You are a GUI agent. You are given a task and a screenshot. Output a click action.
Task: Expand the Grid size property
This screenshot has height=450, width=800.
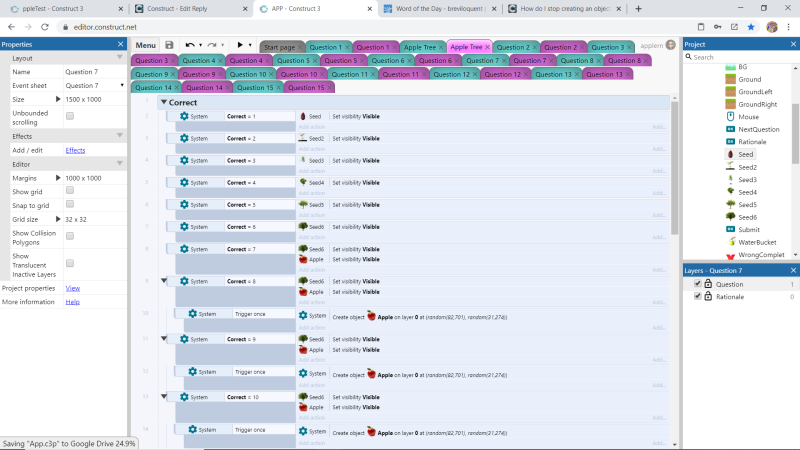(x=58, y=219)
